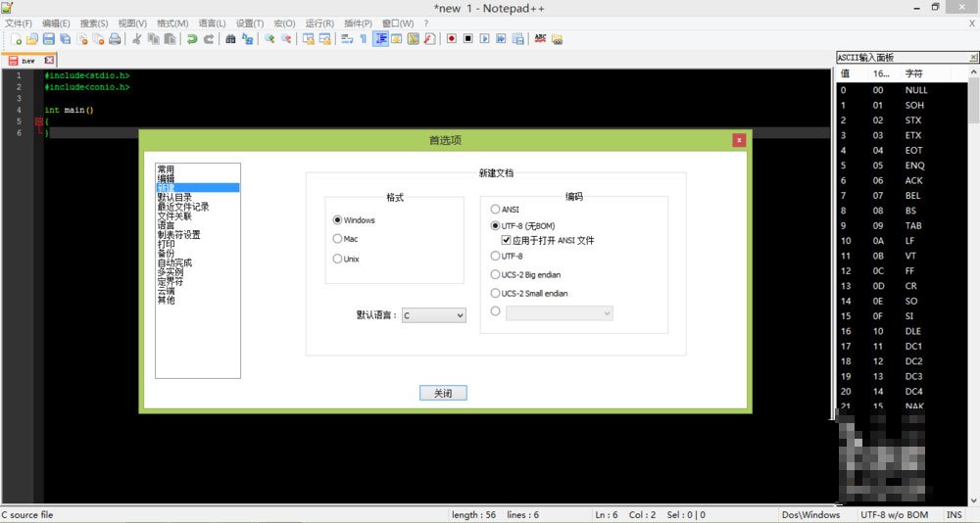
Task: Run macro multiple times icon
Action: pos(501,39)
